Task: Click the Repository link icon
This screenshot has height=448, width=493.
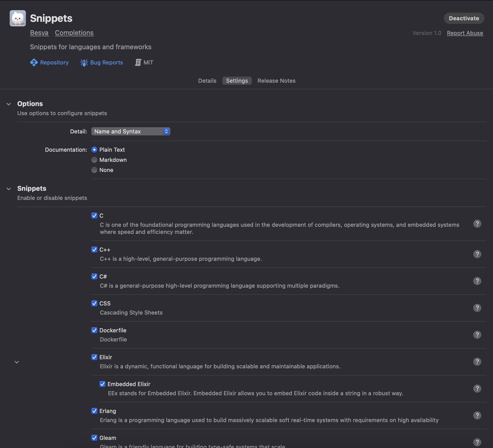Action: click(x=34, y=62)
